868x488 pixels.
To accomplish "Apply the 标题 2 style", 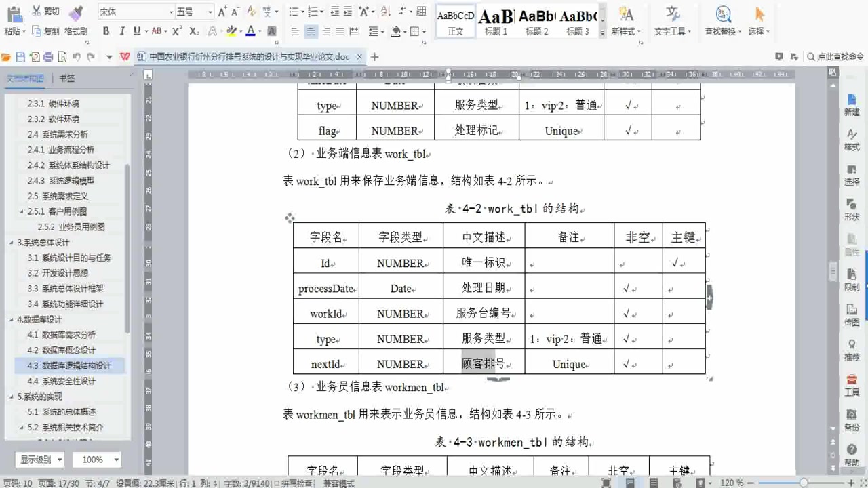I will tap(536, 21).
